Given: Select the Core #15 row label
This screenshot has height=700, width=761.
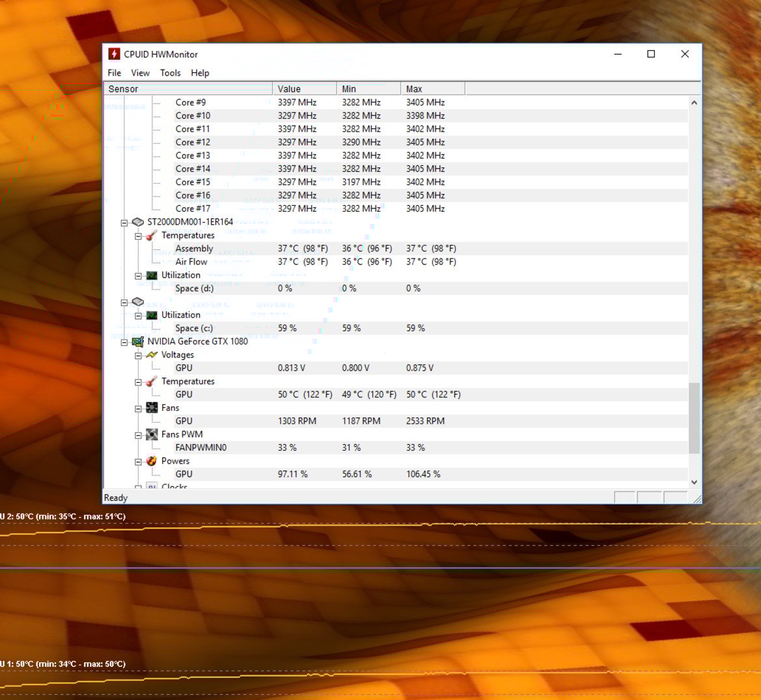Looking at the screenshot, I should (x=193, y=182).
